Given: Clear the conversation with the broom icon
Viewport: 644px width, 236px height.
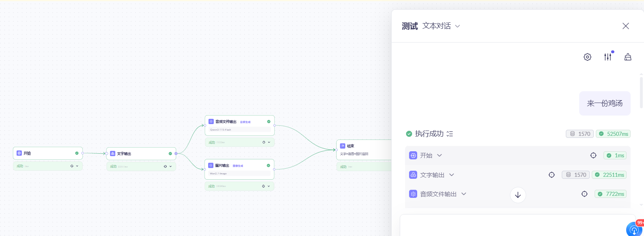Looking at the screenshot, I should pyautogui.click(x=628, y=57).
